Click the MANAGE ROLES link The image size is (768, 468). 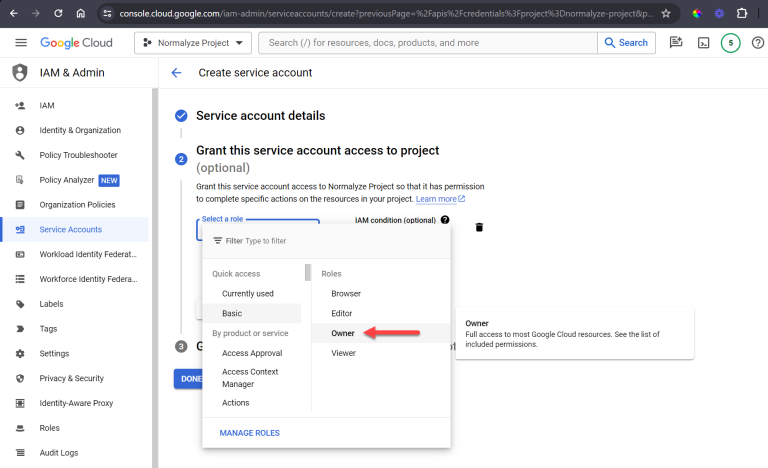click(250, 433)
